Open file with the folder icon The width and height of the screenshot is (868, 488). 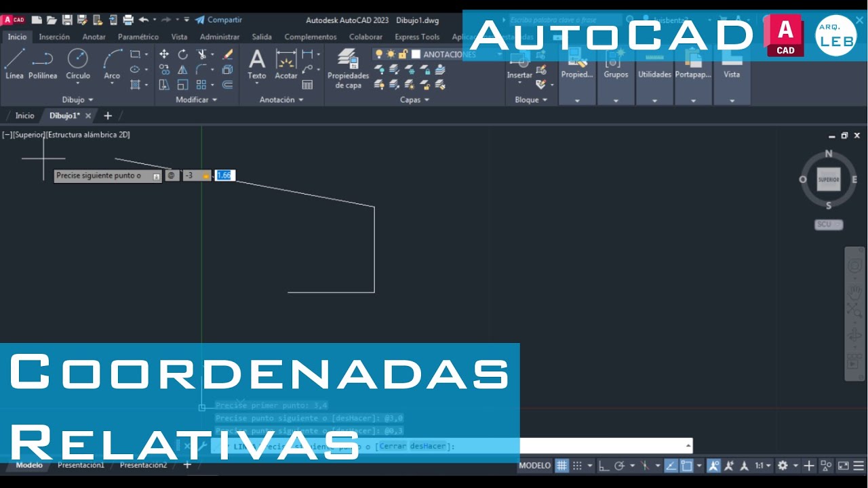point(52,20)
